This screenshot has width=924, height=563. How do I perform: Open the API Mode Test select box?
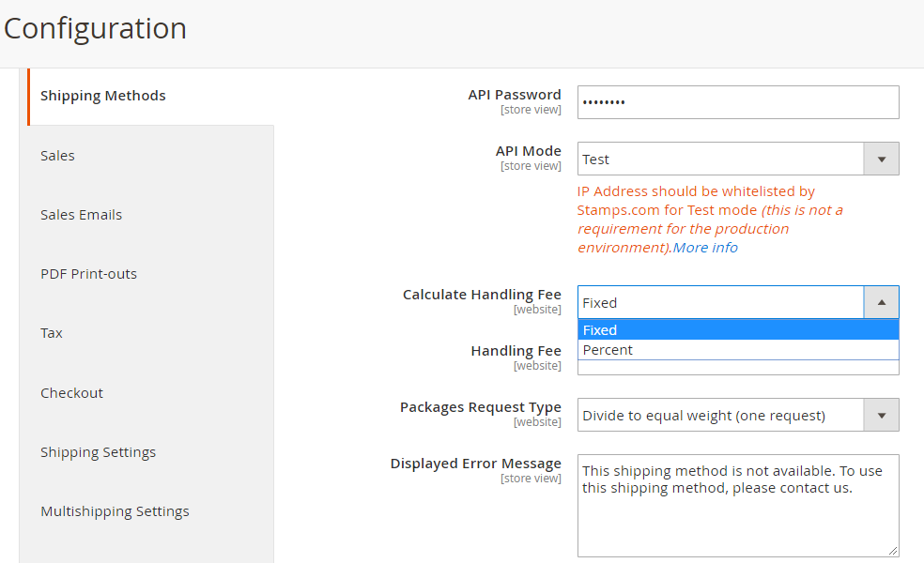click(x=720, y=160)
